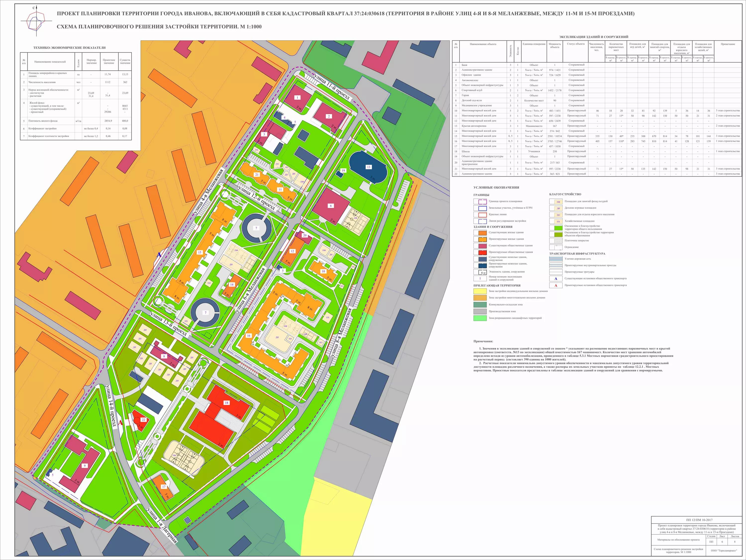The width and height of the screenshot is (746, 560).
Task: Click administrative building number 22 label
Action: [x=144, y=420]
